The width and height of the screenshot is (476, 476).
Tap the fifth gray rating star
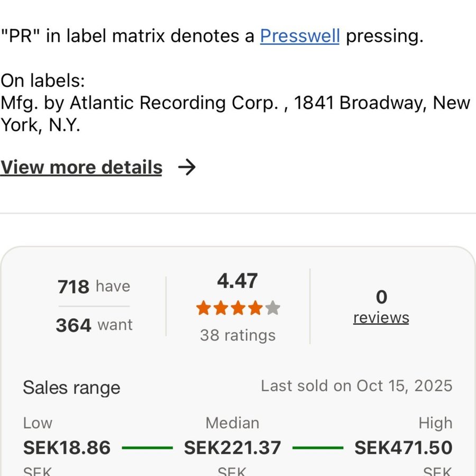(x=272, y=308)
